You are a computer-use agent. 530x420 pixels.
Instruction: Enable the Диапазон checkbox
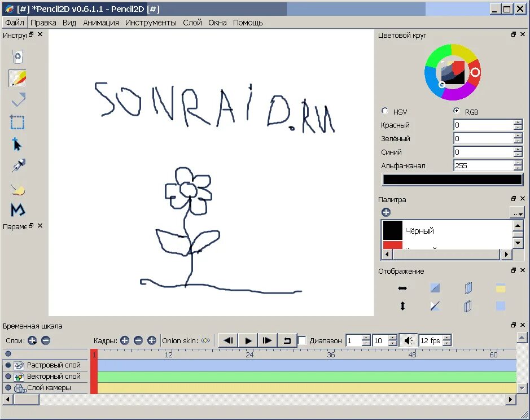(302, 340)
